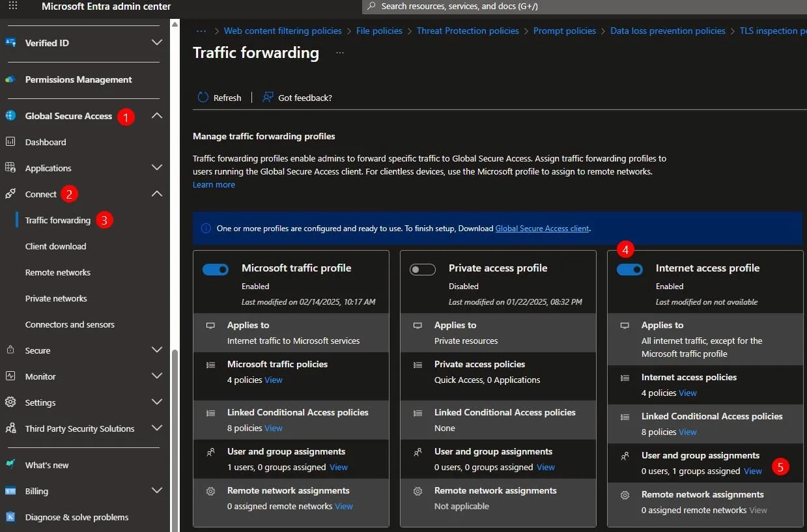Select Traffic forwarding in the sidebar
The image size is (807, 532).
tap(58, 220)
